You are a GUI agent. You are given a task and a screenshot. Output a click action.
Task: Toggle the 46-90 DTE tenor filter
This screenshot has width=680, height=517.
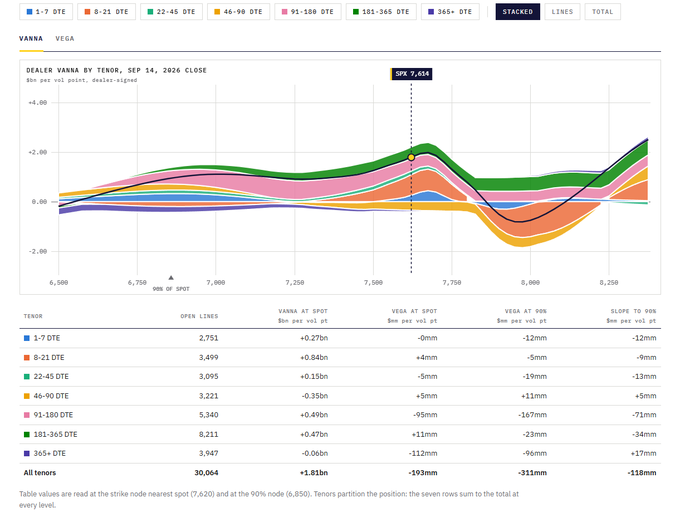[239, 12]
